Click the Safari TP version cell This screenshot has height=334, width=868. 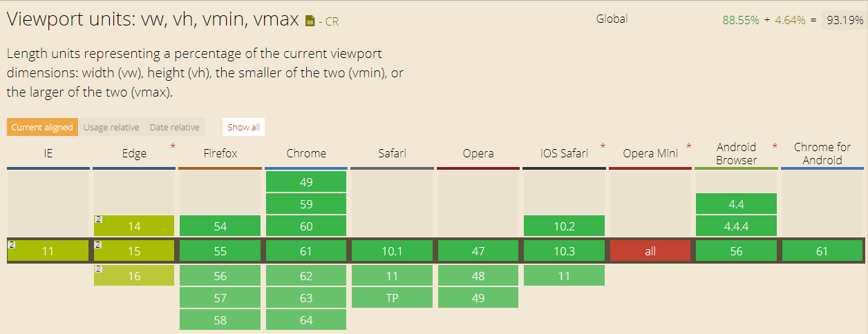point(392,298)
